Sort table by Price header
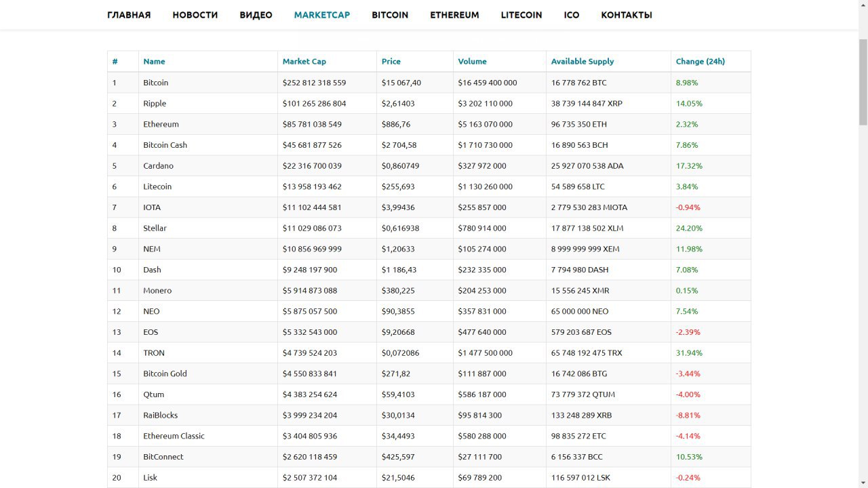Screen dimensions: 868x488 tap(391, 62)
